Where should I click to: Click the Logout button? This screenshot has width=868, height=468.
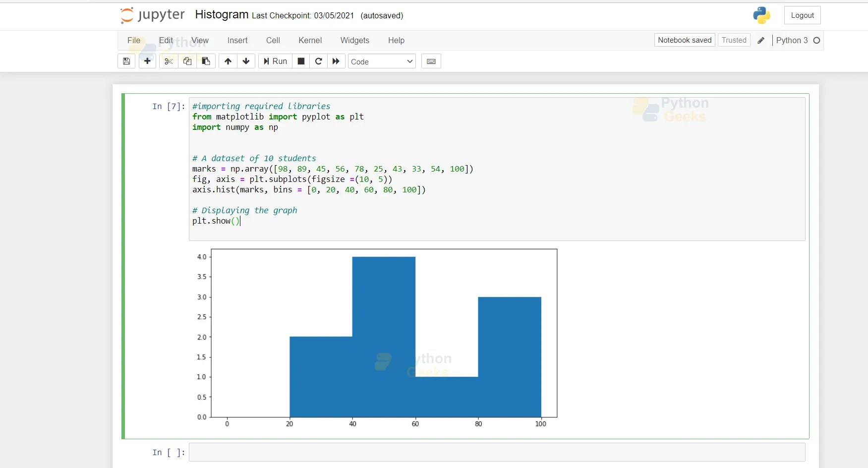tap(802, 15)
